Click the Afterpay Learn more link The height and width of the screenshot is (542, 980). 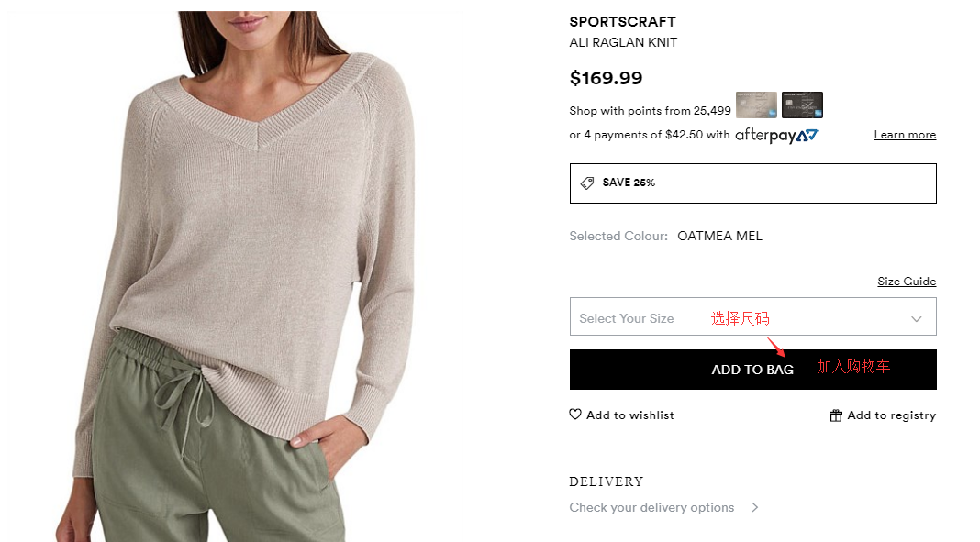(x=905, y=135)
